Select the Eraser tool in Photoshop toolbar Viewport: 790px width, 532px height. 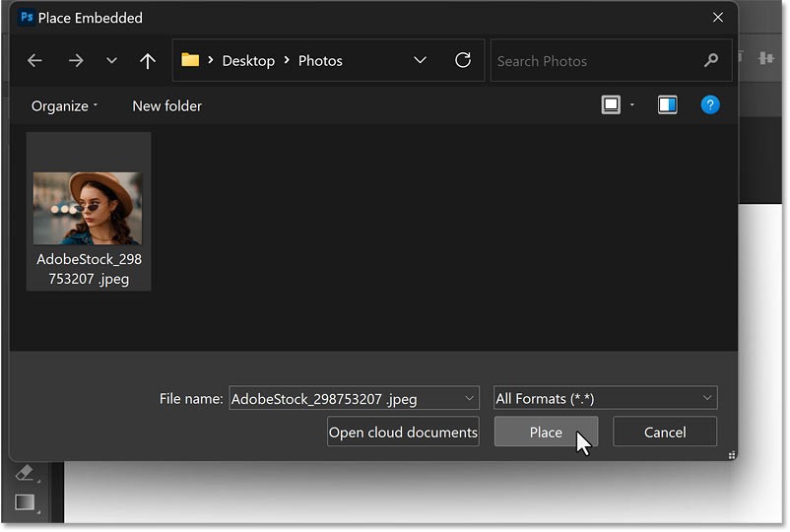click(x=26, y=474)
